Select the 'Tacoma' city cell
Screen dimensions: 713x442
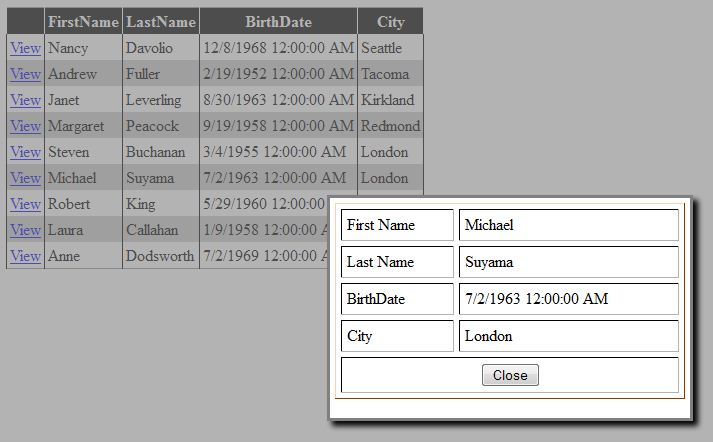click(391, 74)
